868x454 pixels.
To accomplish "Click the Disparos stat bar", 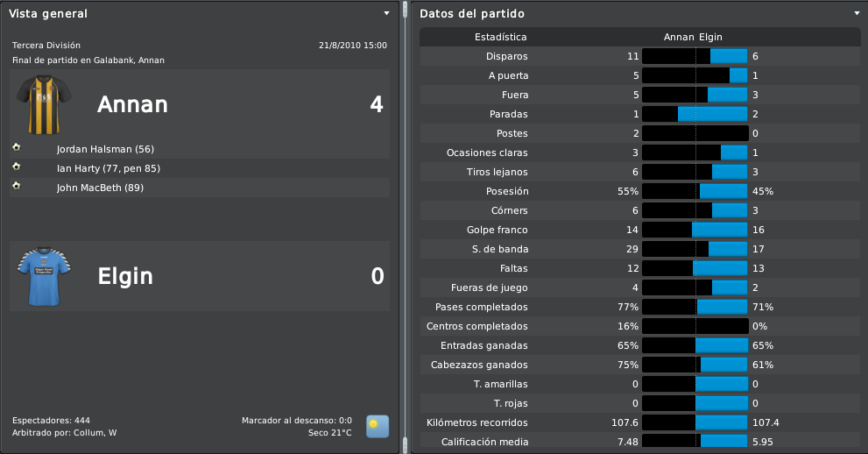I will pyautogui.click(x=695, y=56).
